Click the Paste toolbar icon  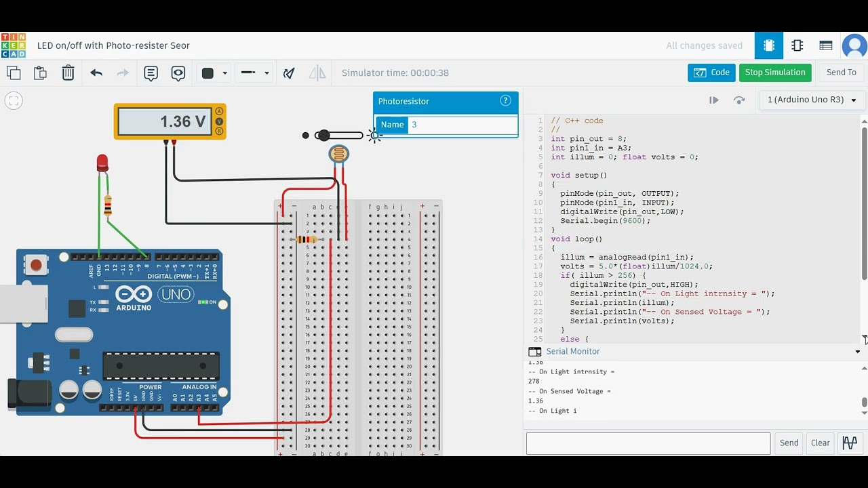click(41, 73)
